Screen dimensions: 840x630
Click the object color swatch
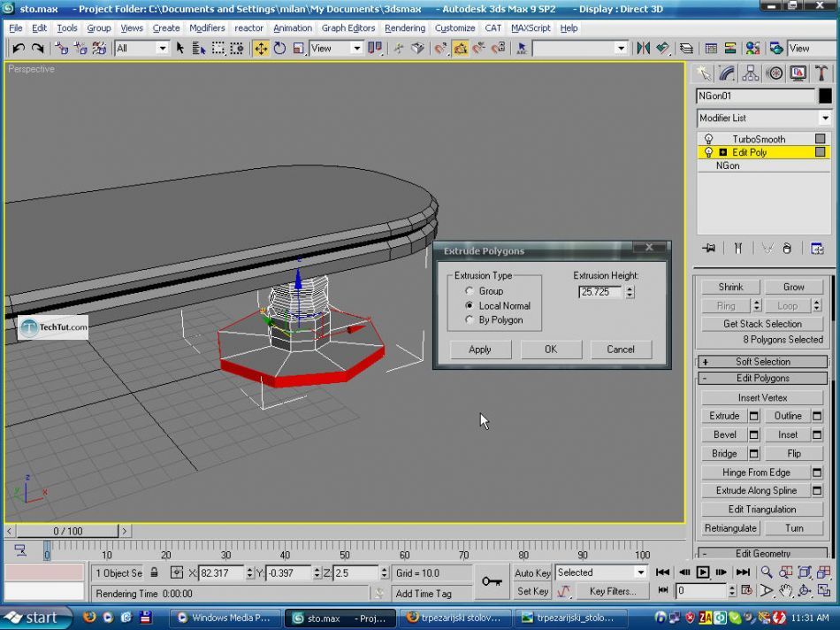click(825, 96)
